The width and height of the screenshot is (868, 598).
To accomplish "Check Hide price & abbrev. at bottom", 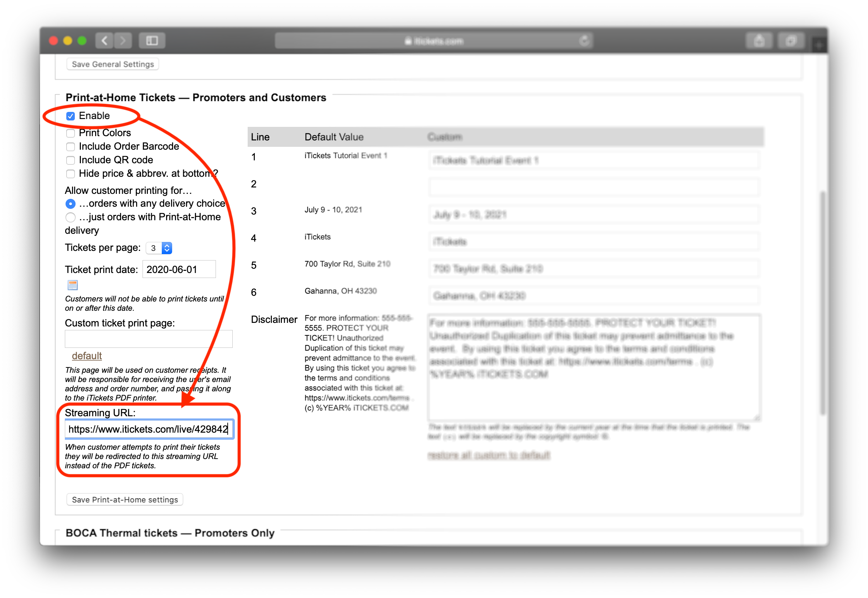I will [x=71, y=174].
